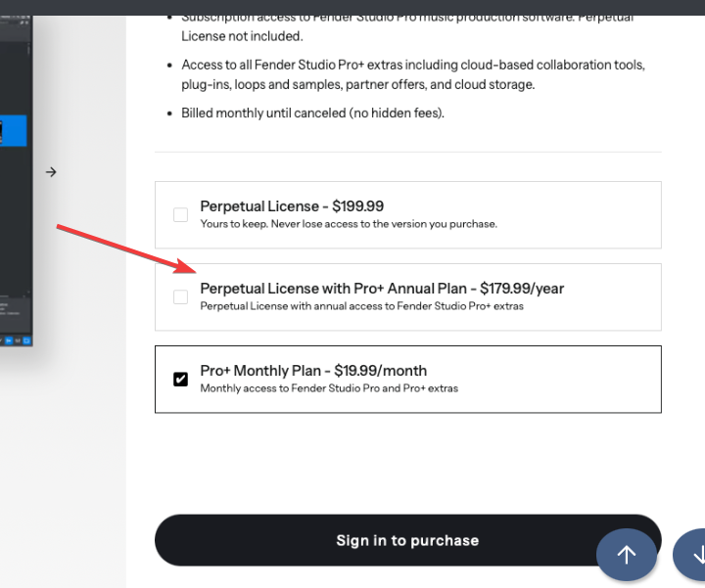Click the 'Yours to keep' license description
705x588 pixels.
[348, 224]
